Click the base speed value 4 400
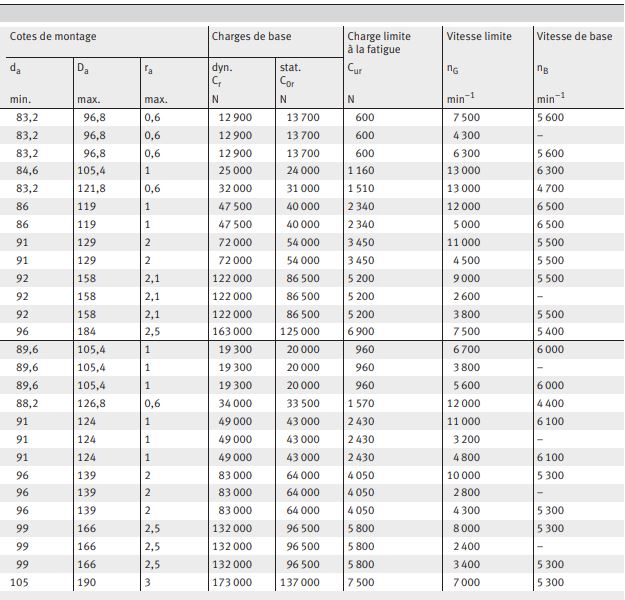The width and height of the screenshot is (625, 600). point(550,403)
